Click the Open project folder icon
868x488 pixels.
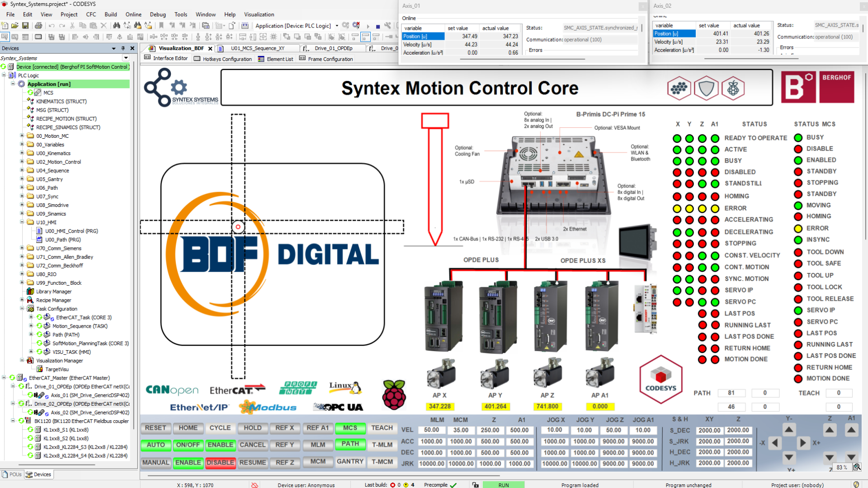click(x=15, y=26)
